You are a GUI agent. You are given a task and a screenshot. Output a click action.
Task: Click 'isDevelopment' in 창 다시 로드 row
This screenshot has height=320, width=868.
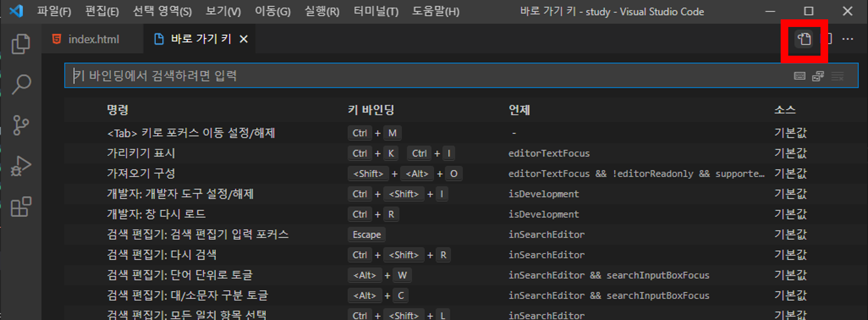544,214
